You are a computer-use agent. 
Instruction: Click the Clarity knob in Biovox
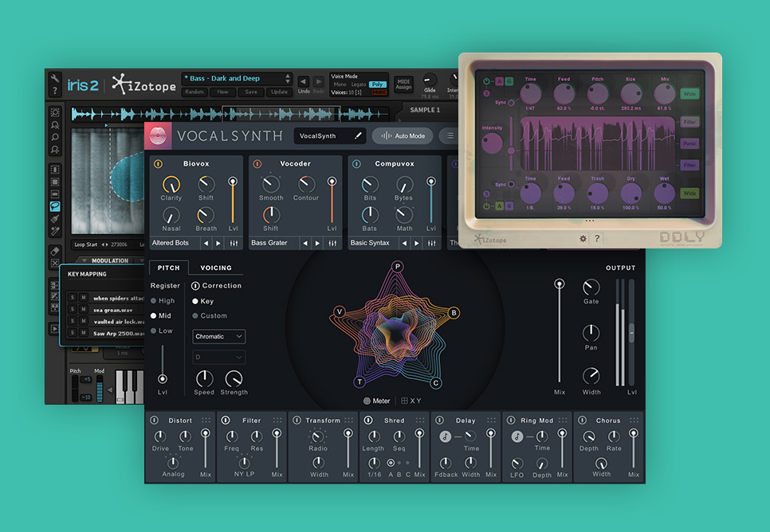click(x=171, y=185)
